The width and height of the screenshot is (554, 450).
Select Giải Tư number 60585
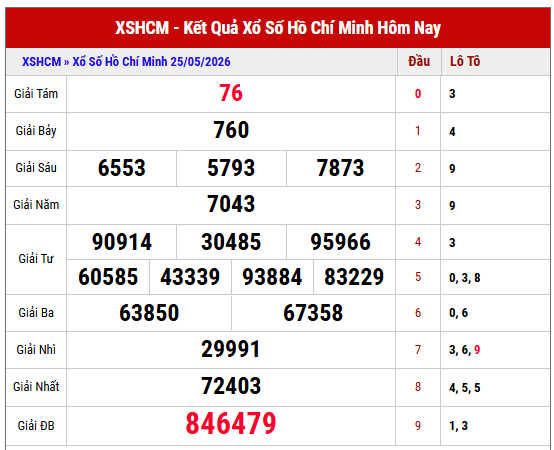pyautogui.click(x=108, y=277)
